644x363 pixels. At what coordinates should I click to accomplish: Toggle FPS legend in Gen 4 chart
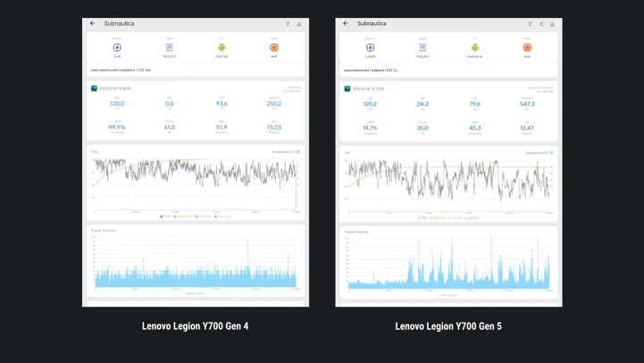click(x=165, y=216)
